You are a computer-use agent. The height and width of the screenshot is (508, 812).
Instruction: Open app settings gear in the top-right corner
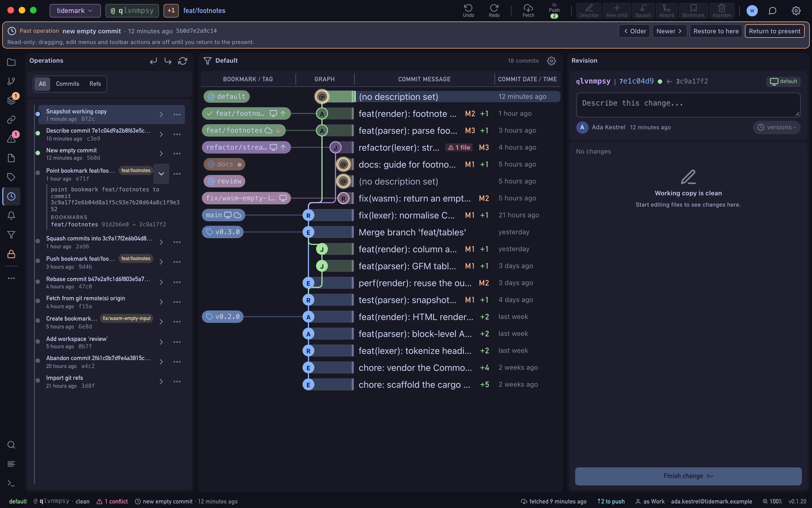pos(796,11)
